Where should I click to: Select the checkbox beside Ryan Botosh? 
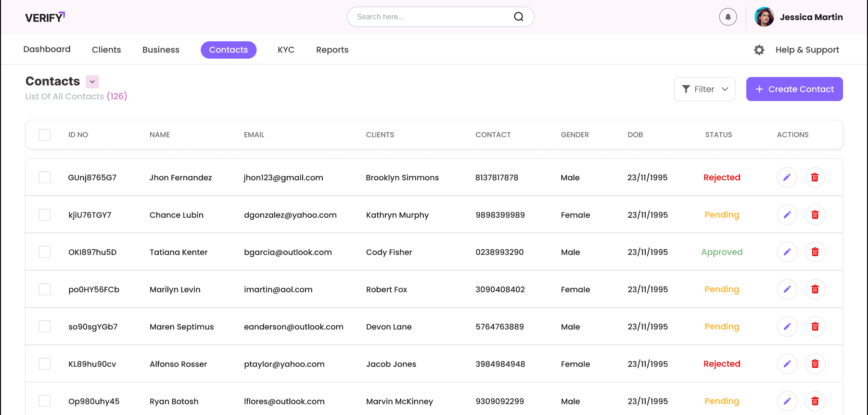[x=45, y=401]
